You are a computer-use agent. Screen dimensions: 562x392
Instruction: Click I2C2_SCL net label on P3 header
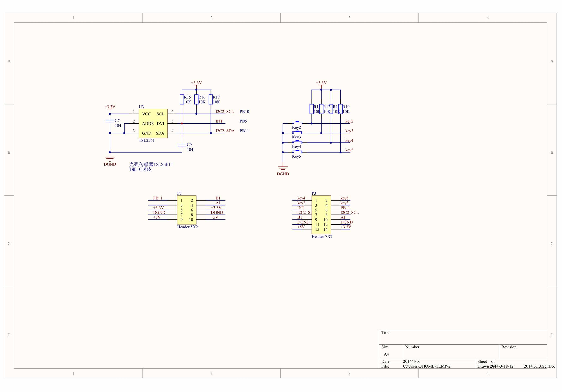coord(350,212)
